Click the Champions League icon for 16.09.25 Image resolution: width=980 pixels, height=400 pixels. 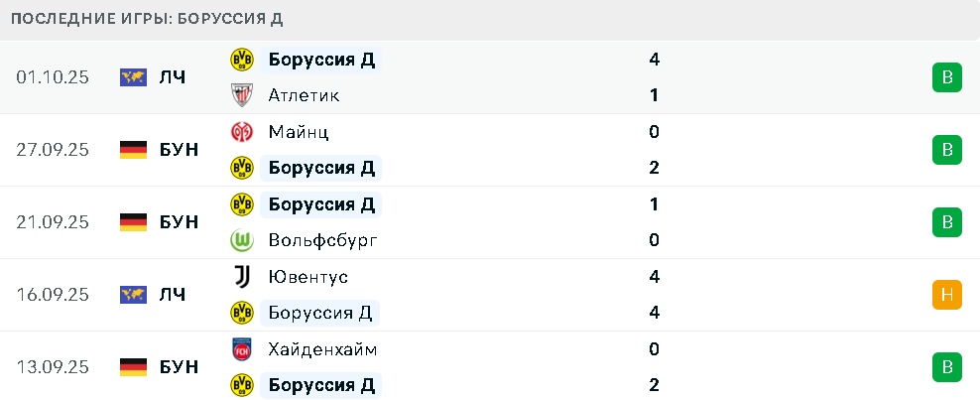(x=133, y=295)
